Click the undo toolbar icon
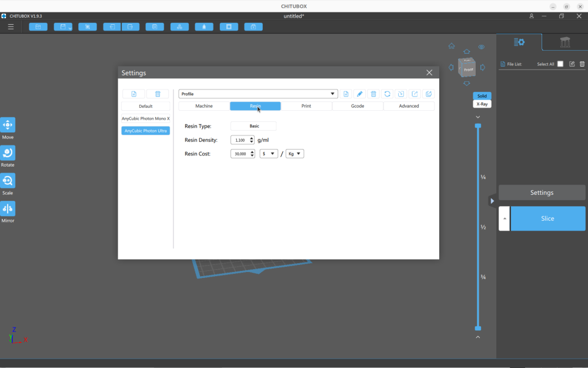The width and height of the screenshot is (588, 368). tap(112, 26)
